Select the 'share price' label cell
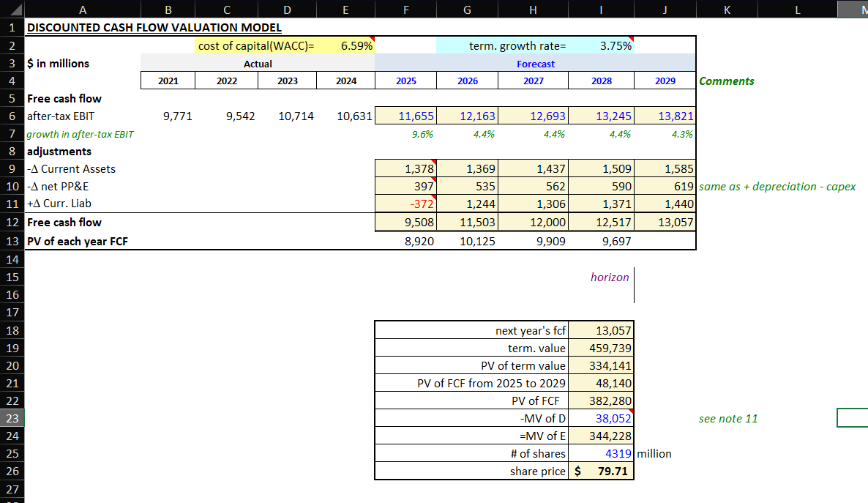 point(471,471)
